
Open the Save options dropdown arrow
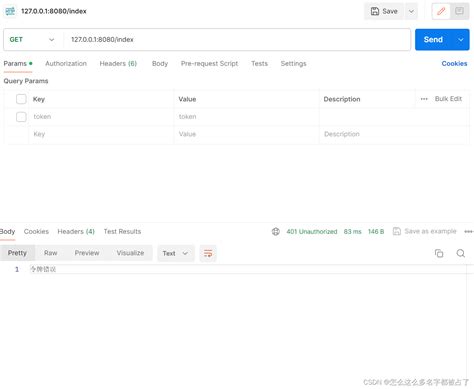(411, 11)
